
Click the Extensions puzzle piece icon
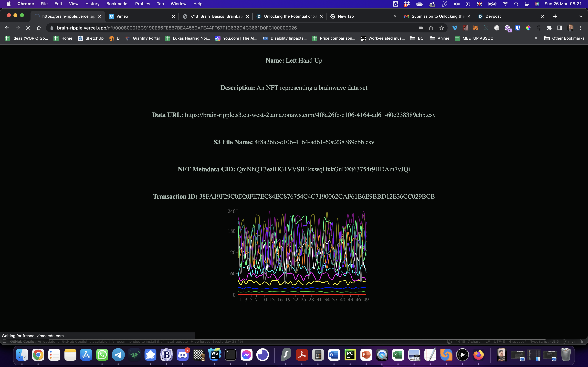(x=549, y=28)
